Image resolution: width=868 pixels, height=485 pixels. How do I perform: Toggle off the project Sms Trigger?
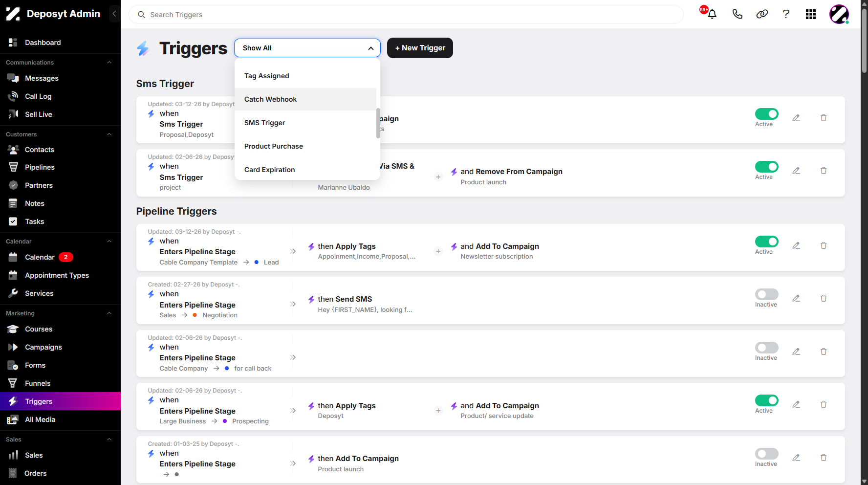[767, 167]
